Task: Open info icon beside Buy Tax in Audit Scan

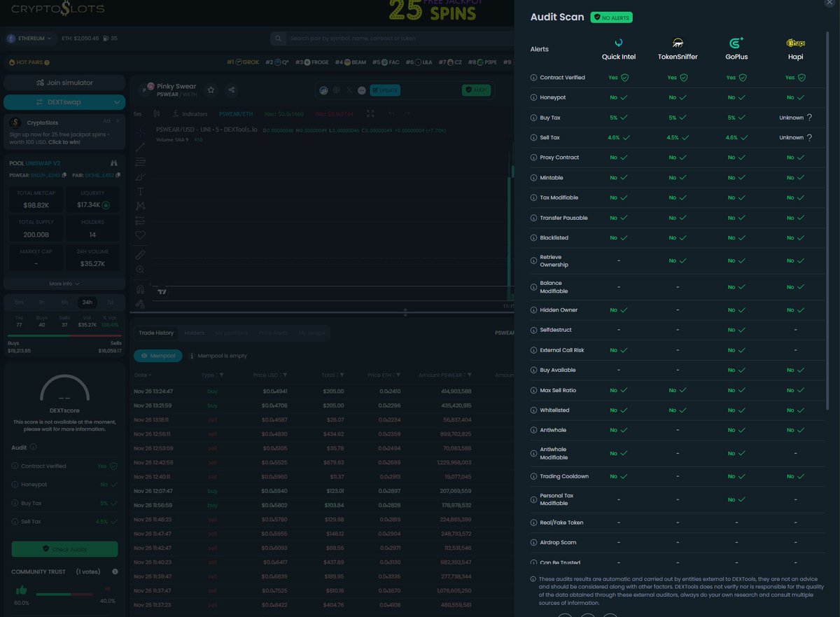Action: pos(533,118)
